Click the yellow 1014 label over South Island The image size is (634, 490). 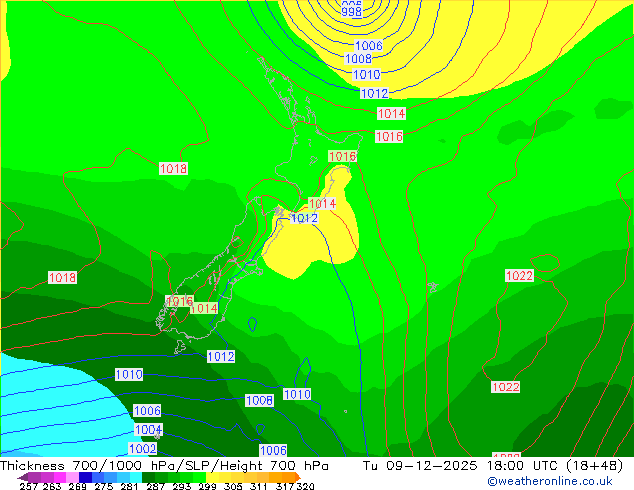(204, 309)
